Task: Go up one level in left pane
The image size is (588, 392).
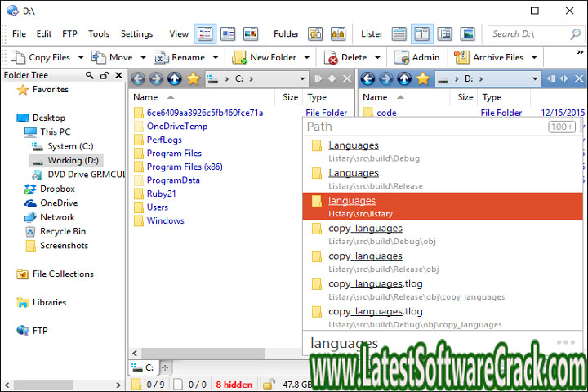Action: (175, 78)
